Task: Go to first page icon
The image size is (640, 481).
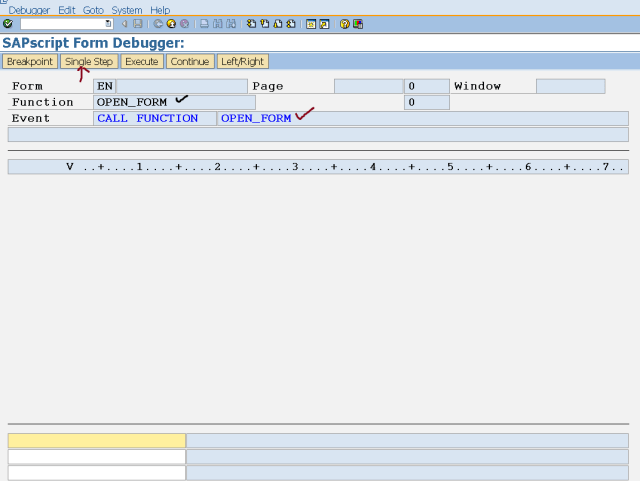Action: pos(251,23)
